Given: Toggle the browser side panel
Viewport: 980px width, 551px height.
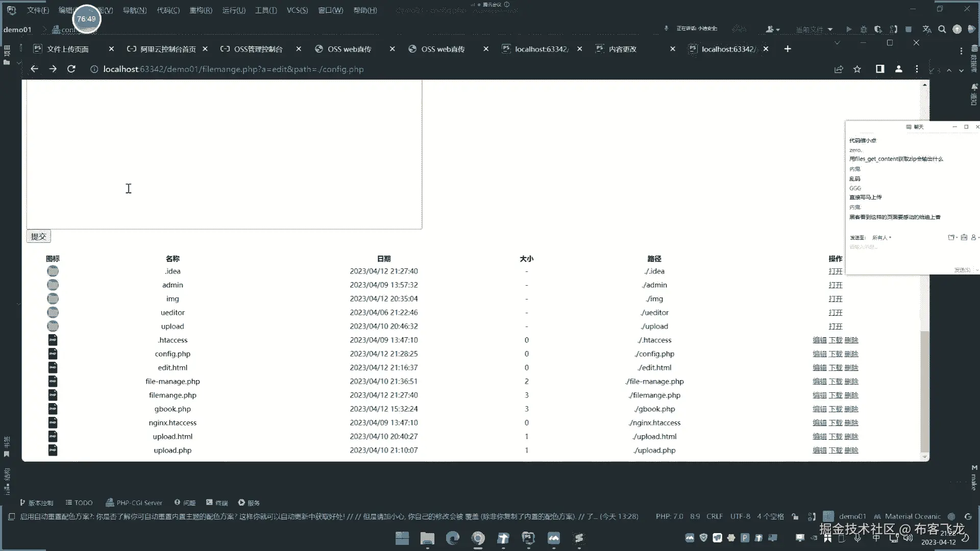Looking at the screenshot, I should [x=880, y=69].
